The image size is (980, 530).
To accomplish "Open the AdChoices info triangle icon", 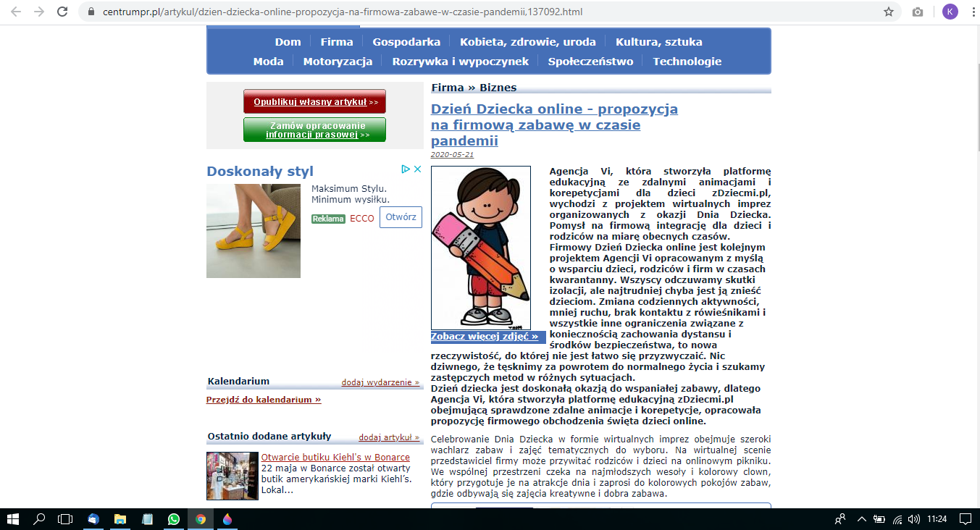I will 406,169.
